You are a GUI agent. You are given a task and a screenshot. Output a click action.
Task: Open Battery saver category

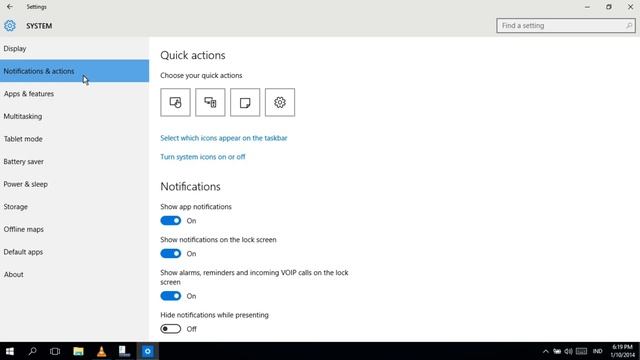[74, 162]
